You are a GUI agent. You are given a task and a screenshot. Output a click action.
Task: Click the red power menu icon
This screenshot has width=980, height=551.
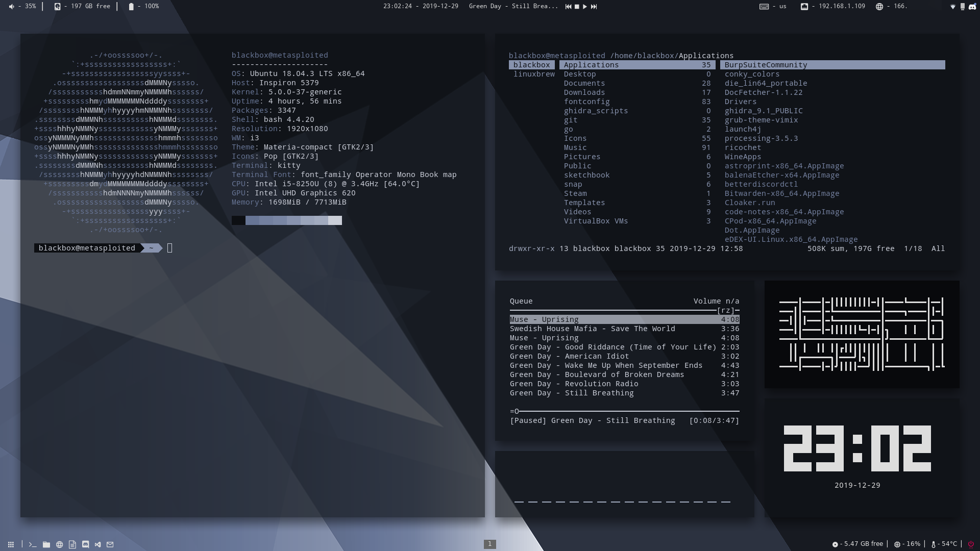[x=971, y=544]
